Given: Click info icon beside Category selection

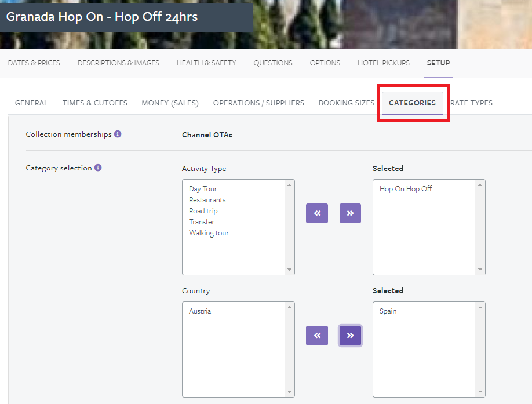Looking at the screenshot, I should click(x=98, y=168).
